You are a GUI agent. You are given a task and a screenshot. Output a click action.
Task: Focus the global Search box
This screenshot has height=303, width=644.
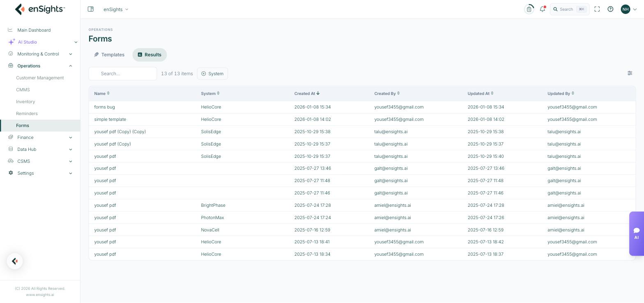pyautogui.click(x=570, y=9)
